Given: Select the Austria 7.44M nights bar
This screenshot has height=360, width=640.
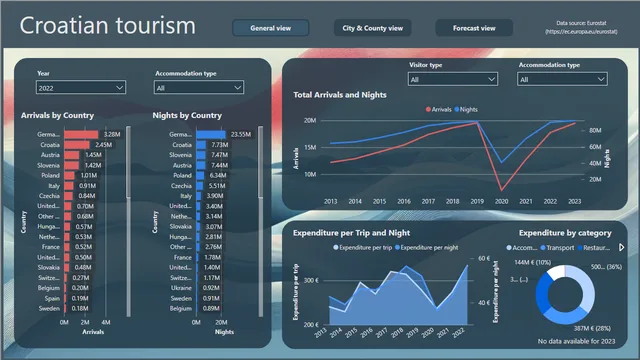Looking at the screenshot, I should [x=201, y=165].
